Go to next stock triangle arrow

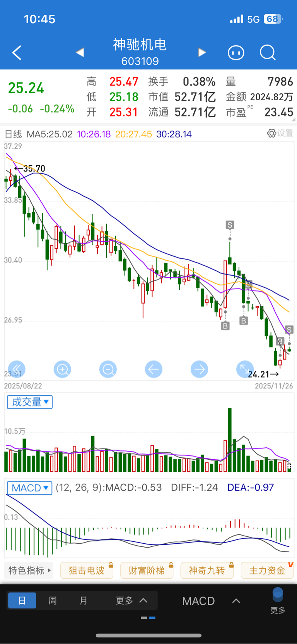click(202, 52)
